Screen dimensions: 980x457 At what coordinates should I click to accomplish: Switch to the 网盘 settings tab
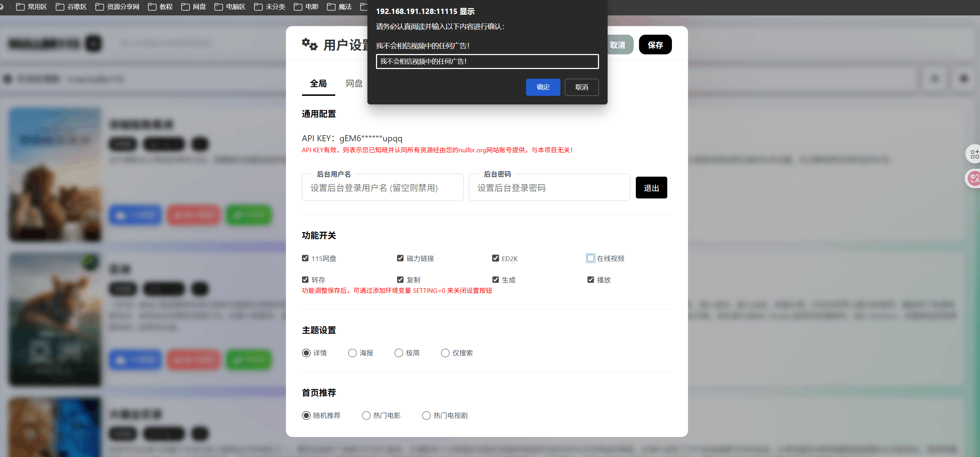click(x=354, y=83)
